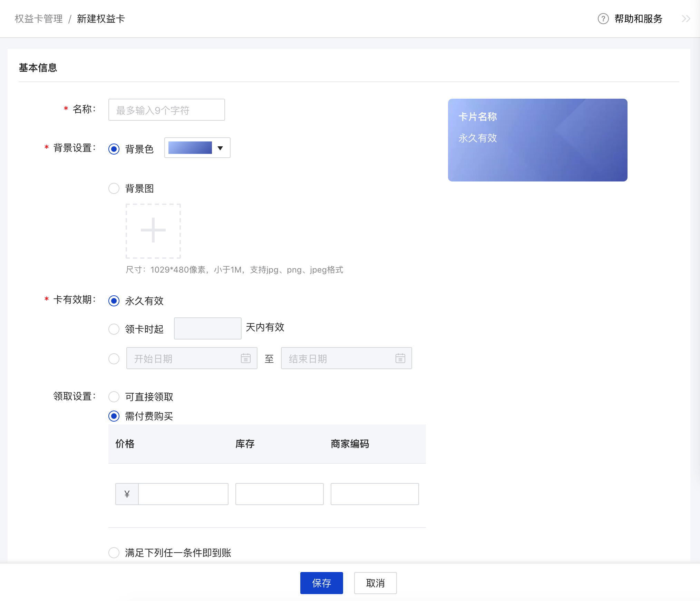Screen dimensions: 700x601
Task: Go to 权益卡管理 breadcrumb
Action: pyautogui.click(x=39, y=19)
